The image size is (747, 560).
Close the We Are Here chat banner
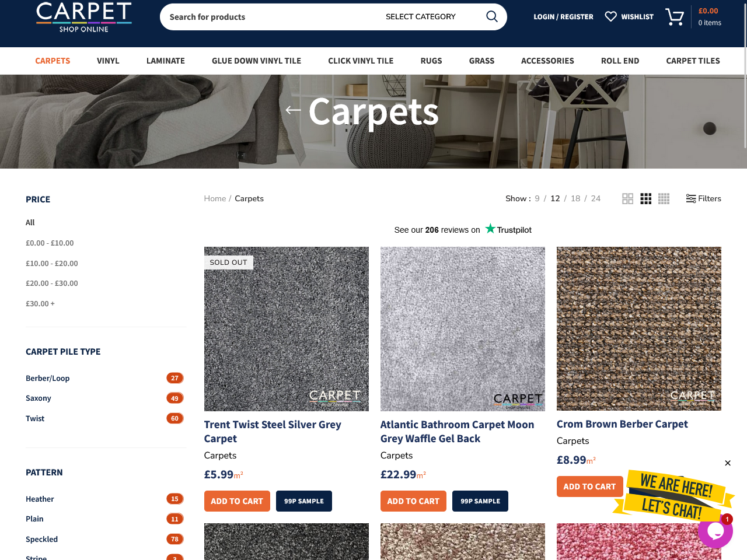click(x=727, y=463)
